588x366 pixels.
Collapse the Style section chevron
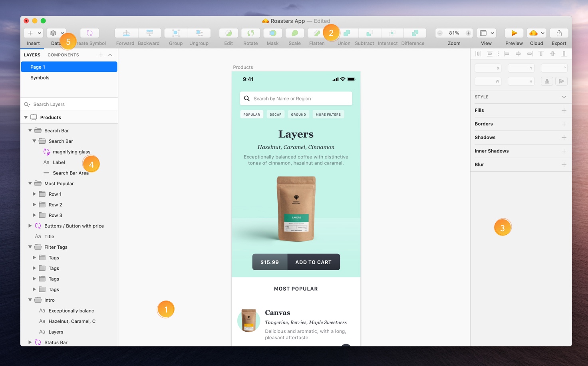click(x=564, y=97)
